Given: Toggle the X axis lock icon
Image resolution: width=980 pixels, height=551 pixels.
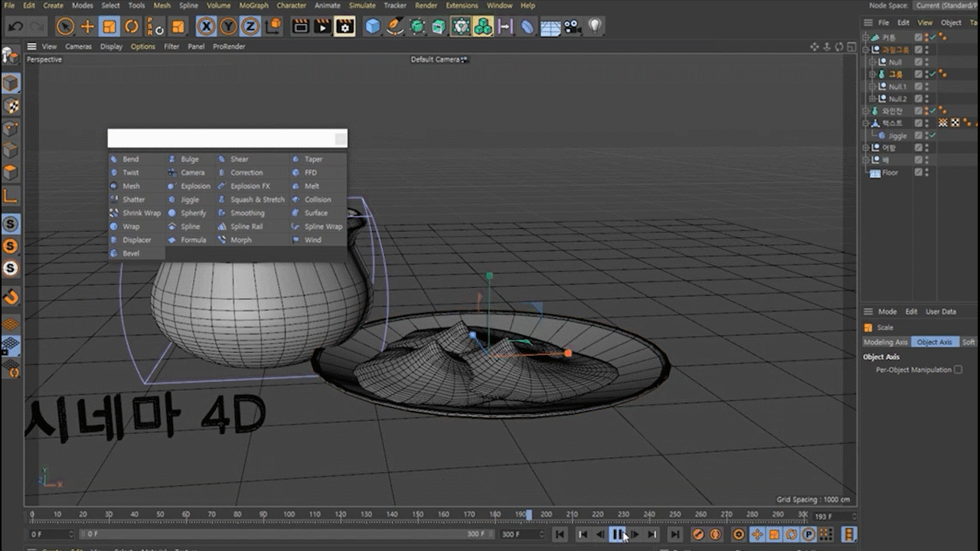Looking at the screenshot, I should 206,27.
